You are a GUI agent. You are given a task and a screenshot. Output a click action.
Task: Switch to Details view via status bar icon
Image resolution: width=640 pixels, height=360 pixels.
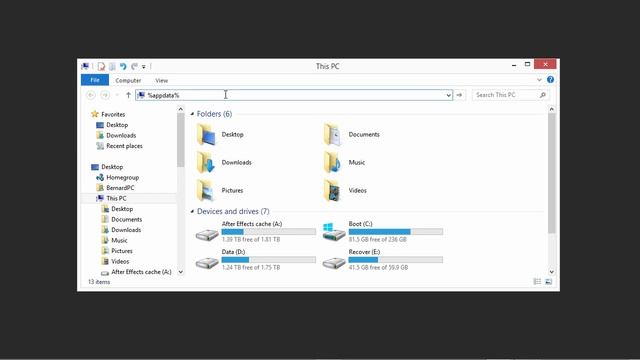click(x=537, y=282)
